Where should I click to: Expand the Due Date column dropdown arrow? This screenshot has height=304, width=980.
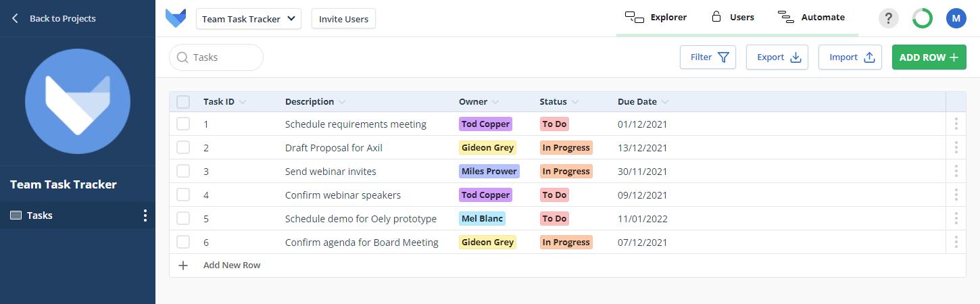coord(665,102)
